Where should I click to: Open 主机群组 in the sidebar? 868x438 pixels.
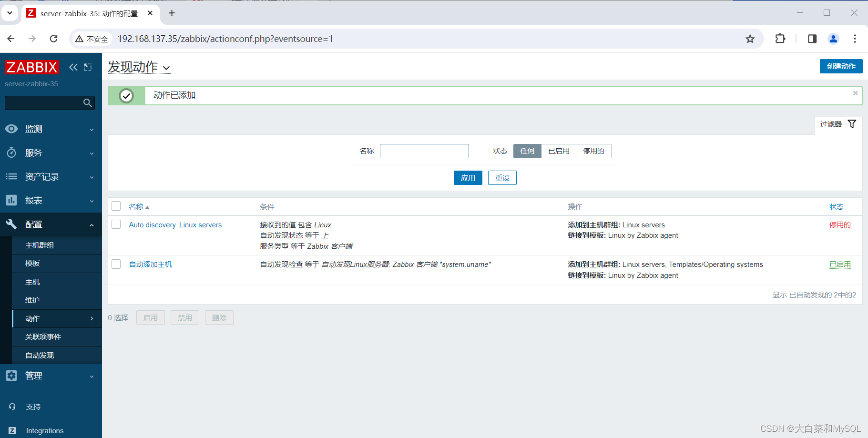click(x=57, y=245)
